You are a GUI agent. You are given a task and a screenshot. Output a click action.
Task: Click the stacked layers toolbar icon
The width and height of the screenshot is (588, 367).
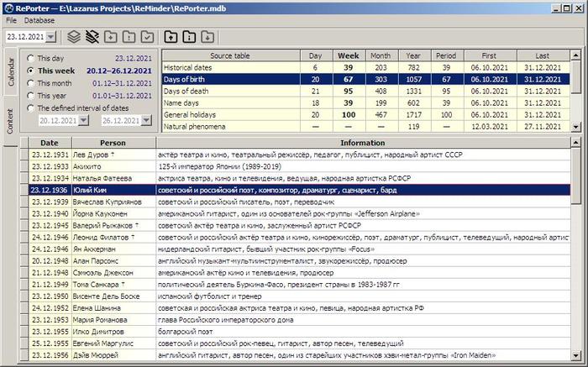[74, 37]
